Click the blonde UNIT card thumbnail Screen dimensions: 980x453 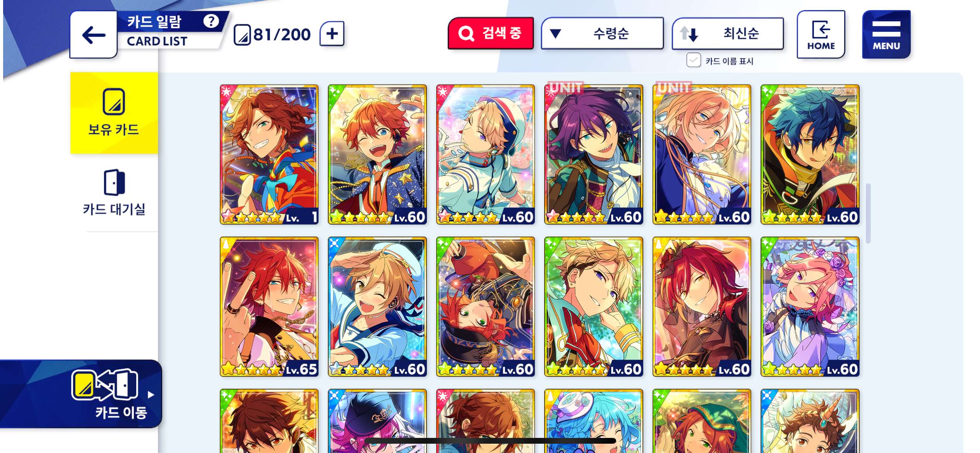point(702,154)
